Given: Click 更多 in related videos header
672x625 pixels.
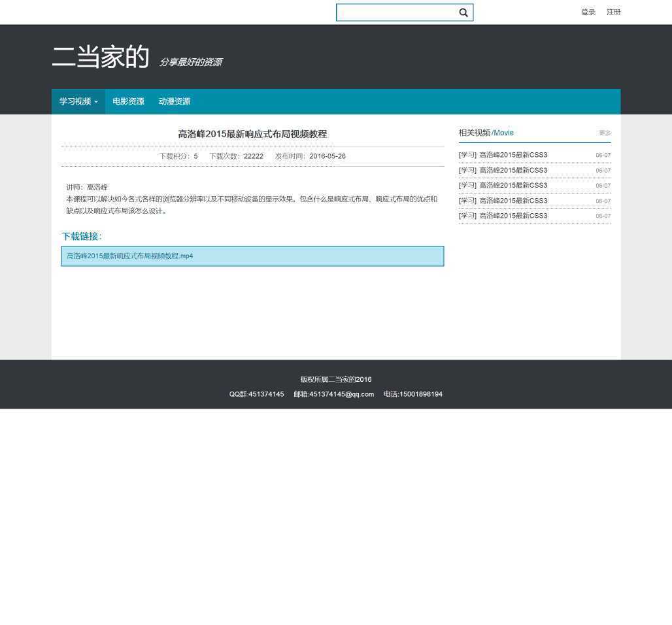Looking at the screenshot, I should 605,133.
